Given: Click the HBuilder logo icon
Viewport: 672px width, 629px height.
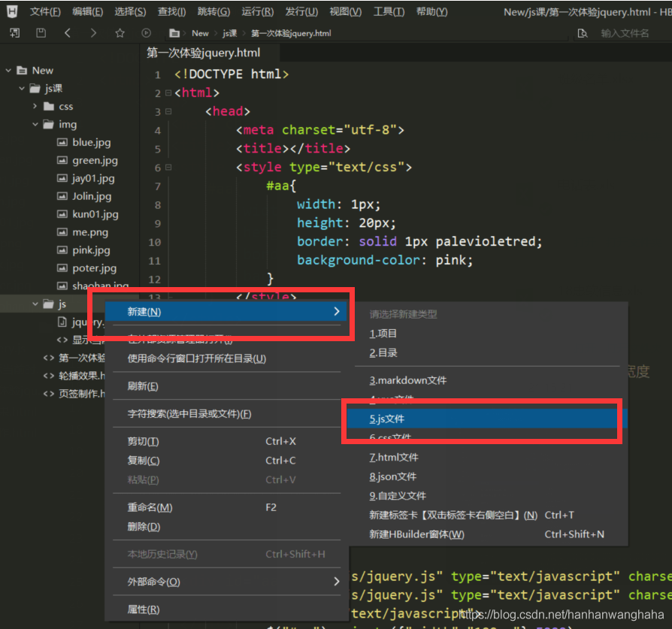Looking at the screenshot, I should (12, 11).
